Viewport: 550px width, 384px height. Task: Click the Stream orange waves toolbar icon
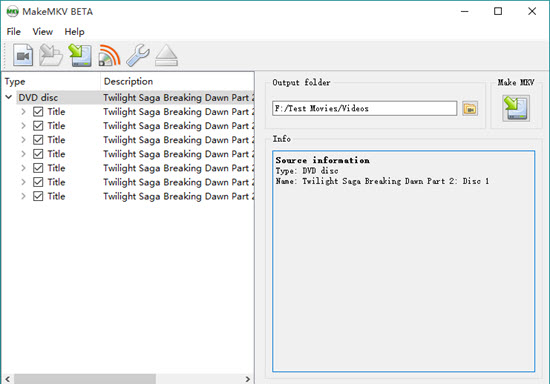[109, 55]
